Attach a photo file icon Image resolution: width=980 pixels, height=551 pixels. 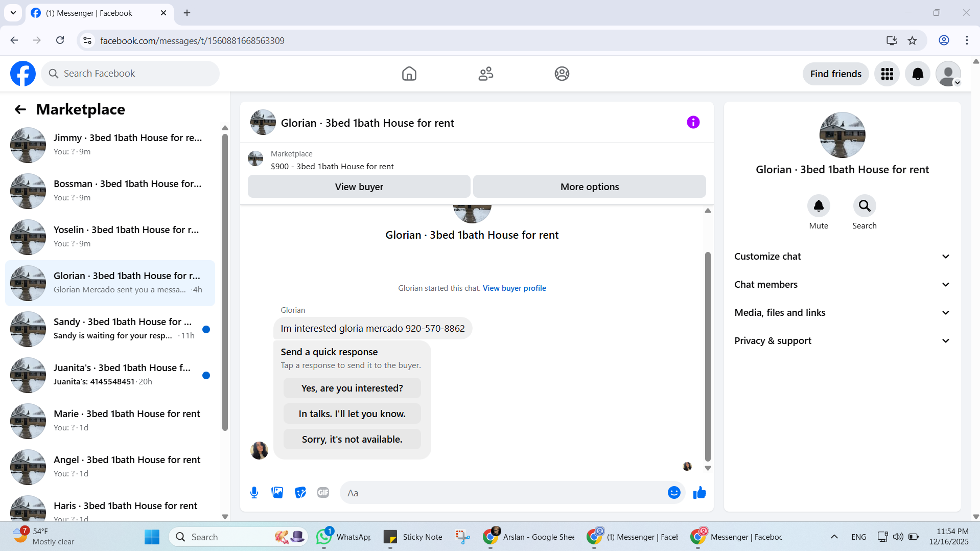(x=277, y=493)
